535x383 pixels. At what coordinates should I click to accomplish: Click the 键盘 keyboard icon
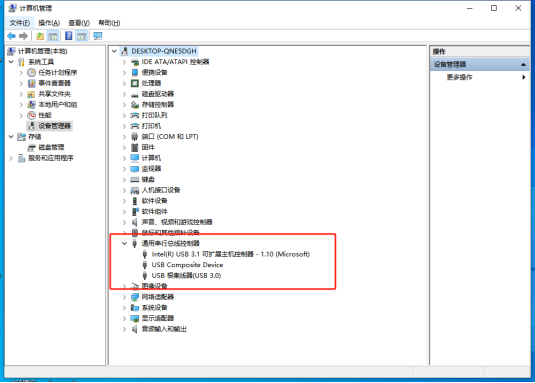coord(135,179)
